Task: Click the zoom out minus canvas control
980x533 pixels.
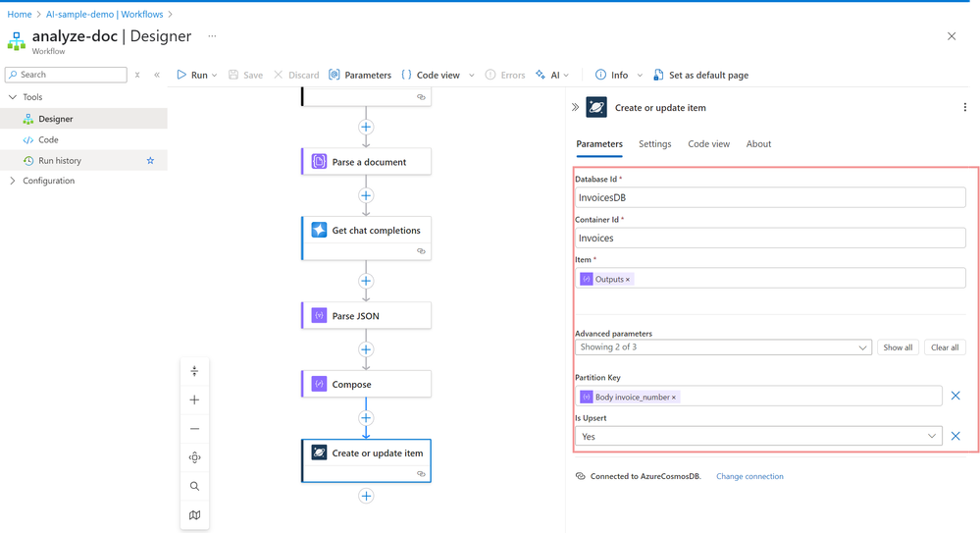Action: tap(194, 429)
